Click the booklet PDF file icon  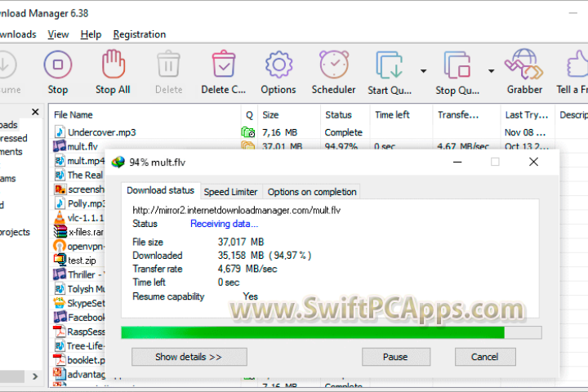click(60, 359)
